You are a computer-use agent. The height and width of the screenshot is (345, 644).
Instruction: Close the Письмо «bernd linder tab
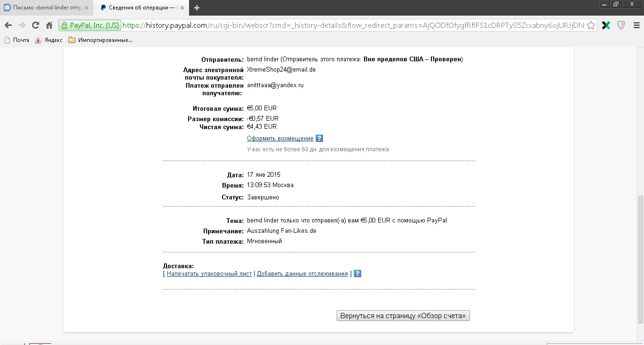click(86, 8)
